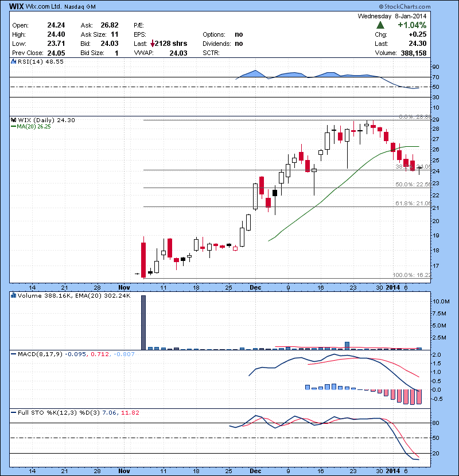Click the 61.8%: 21.06 Fibonacci label
The height and width of the screenshot is (476, 459).
[413, 203]
